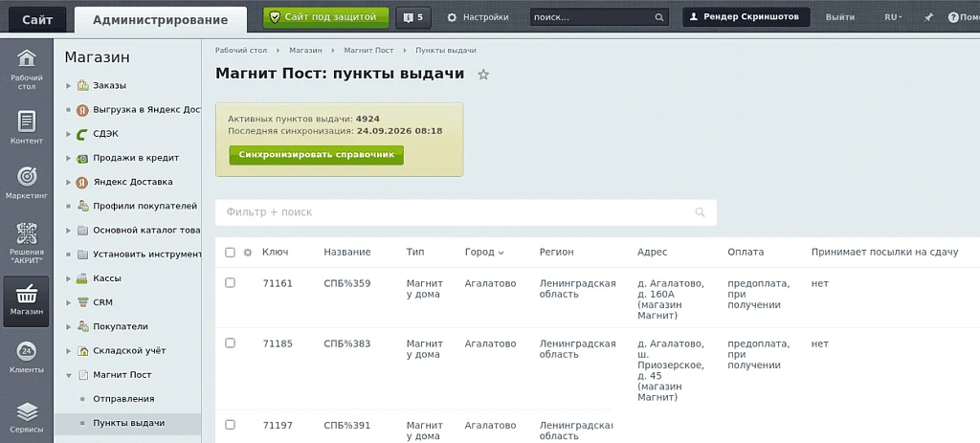This screenshot has width=980, height=443.
Task: Click the СДЭК logo icon in tree
Action: 82,134
